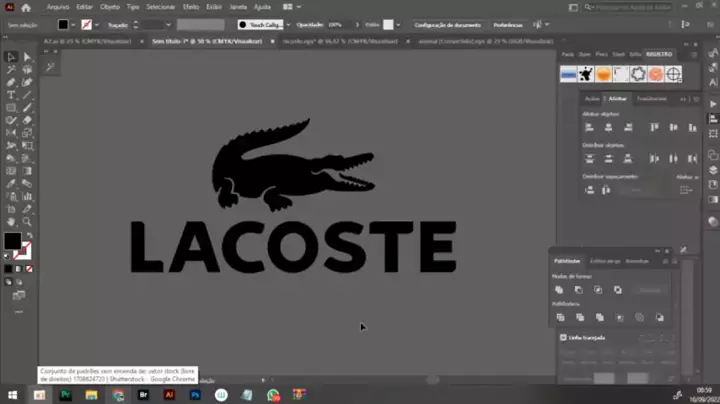Select the Lasso tool

pyautogui.click(x=27, y=69)
